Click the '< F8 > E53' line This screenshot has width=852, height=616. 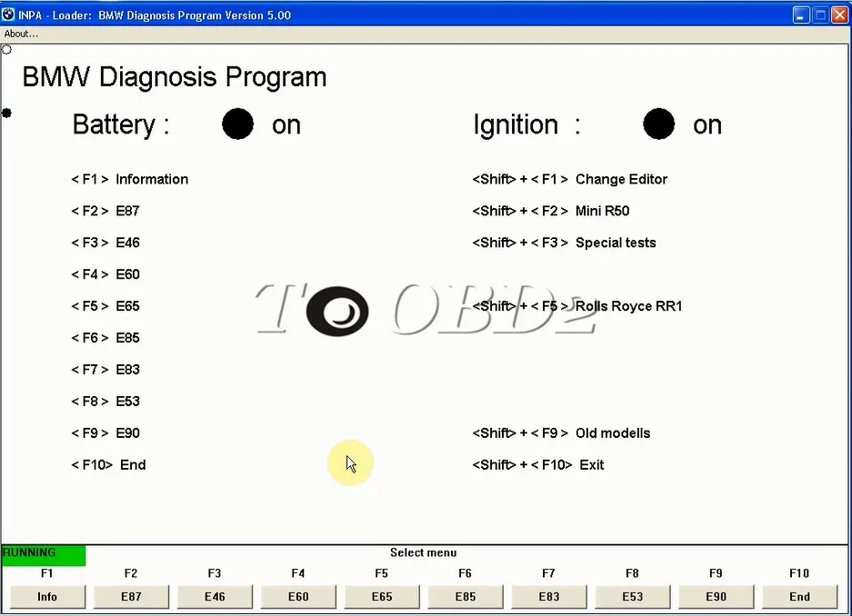(x=105, y=401)
